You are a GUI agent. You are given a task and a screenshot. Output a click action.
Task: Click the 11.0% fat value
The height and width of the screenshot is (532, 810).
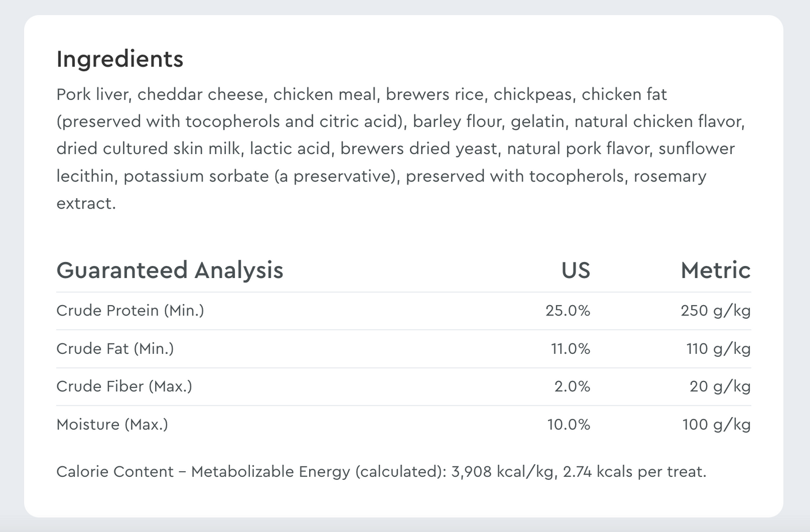[x=570, y=349]
